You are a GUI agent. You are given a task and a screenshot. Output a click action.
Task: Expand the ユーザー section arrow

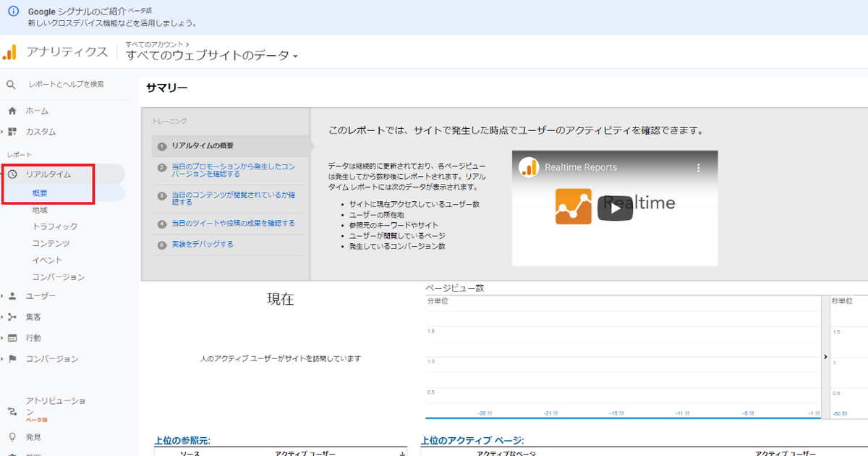point(3,296)
